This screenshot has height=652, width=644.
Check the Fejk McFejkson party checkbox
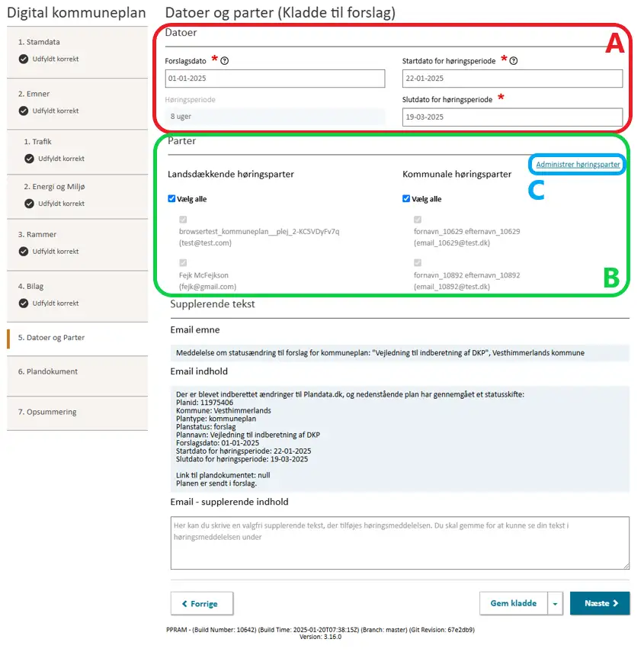point(183,262)
